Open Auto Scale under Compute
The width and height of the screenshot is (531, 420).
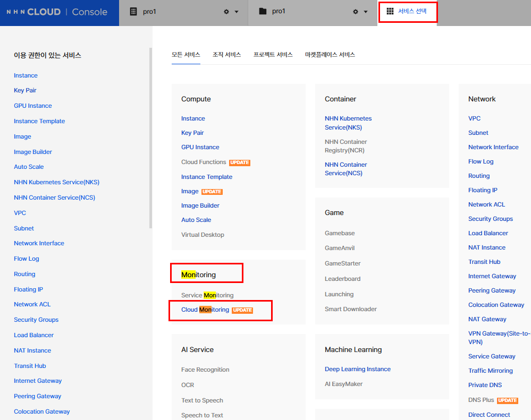point(196,220)
